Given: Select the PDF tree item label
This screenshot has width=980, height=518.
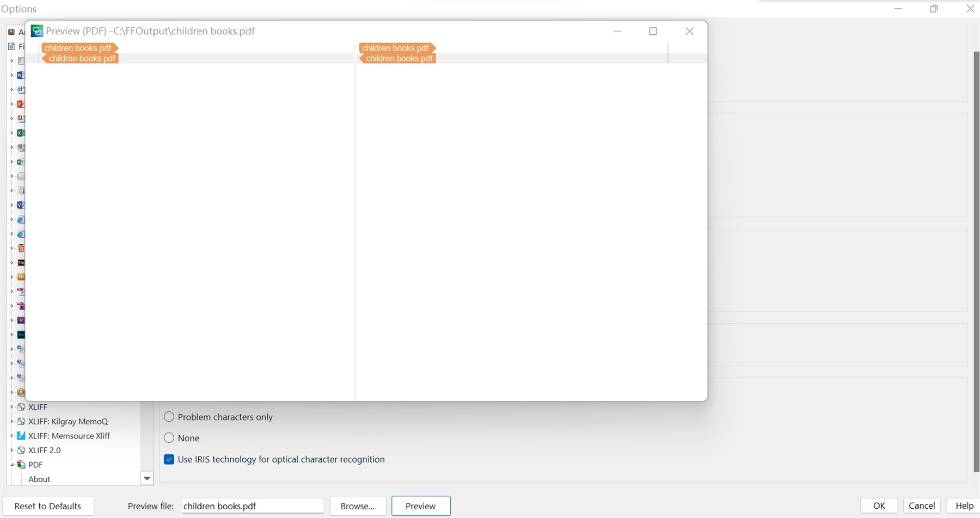Looking at the screenshot, I should [x=35, y=465].
